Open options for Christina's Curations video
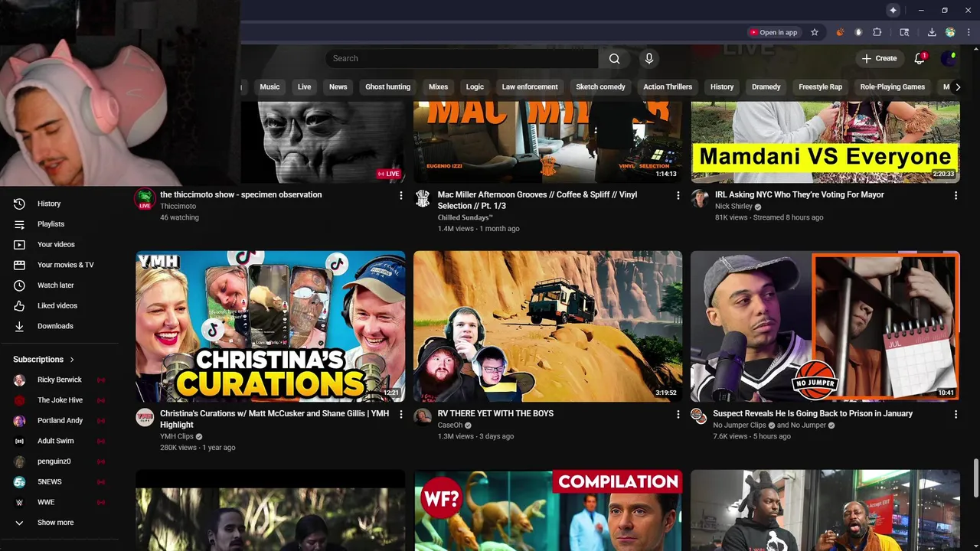Image resolution: width=980 pixels, height=551 pixels. tap(400, 414)
